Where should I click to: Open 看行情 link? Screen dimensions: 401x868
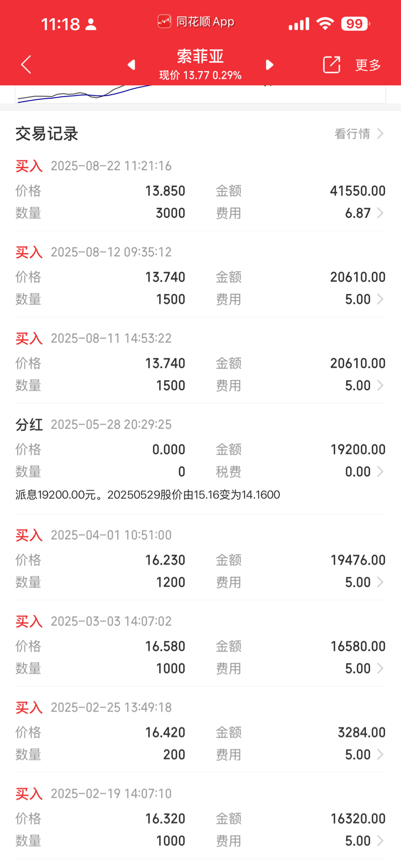coord(359,134)
